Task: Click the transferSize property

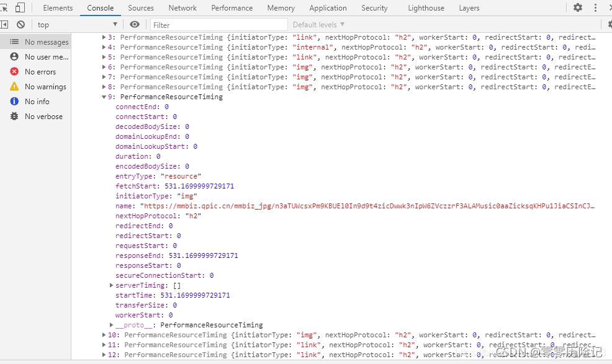Action: click(x=140, y=305)
